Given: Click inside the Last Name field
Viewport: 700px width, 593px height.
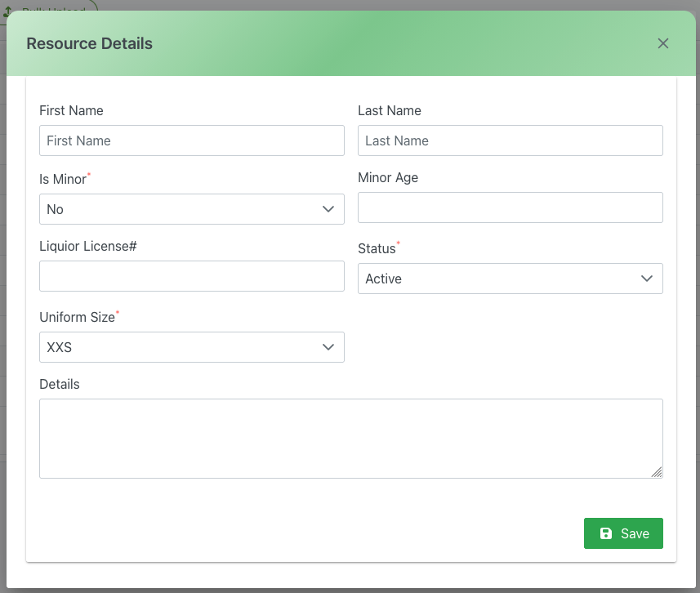Looking at the screenshot, I should click(510, 140).
